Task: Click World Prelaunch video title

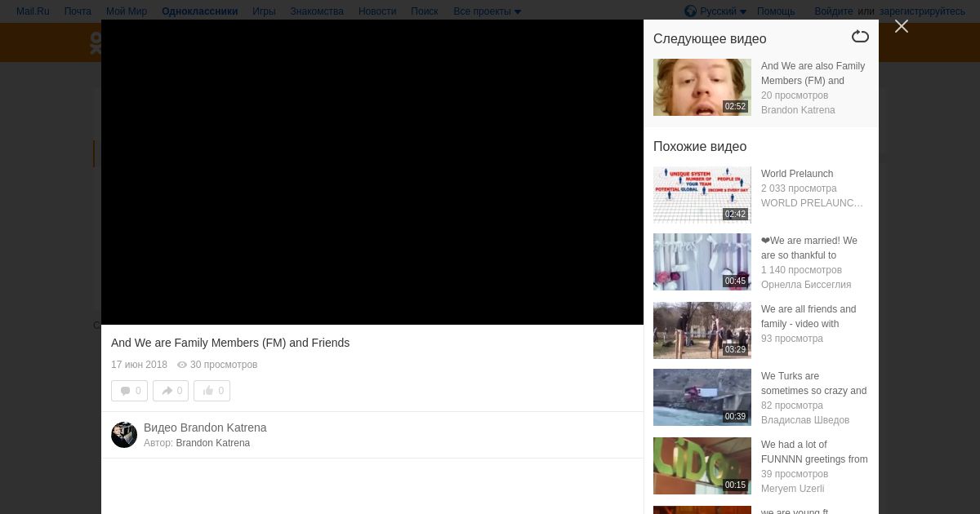Action: coord(797,174)
